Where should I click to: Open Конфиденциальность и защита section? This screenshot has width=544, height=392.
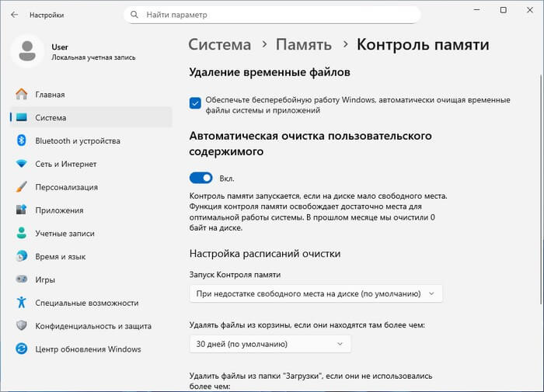tap(92, 326)
